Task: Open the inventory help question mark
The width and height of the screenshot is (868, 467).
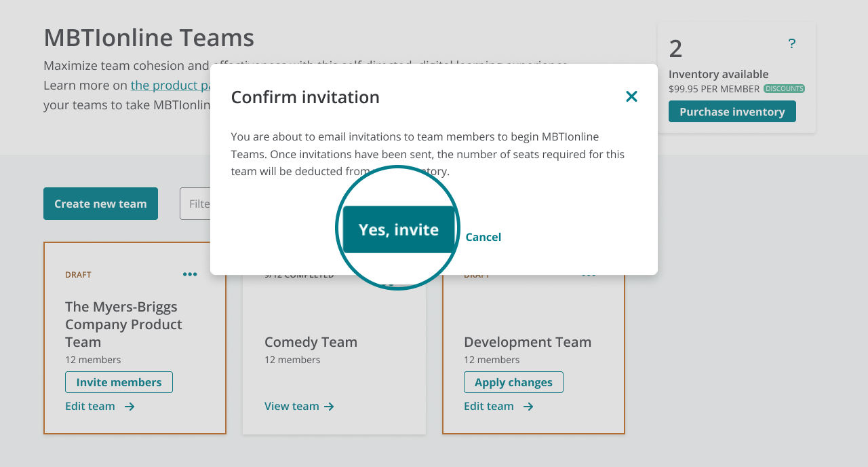Action: (791, 44)
